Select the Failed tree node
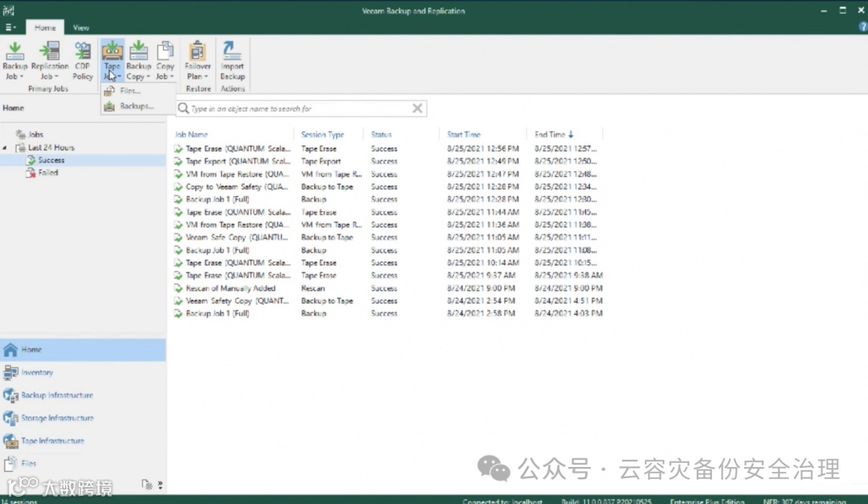Viewport: 868px width, 504px height. point(47,173)
